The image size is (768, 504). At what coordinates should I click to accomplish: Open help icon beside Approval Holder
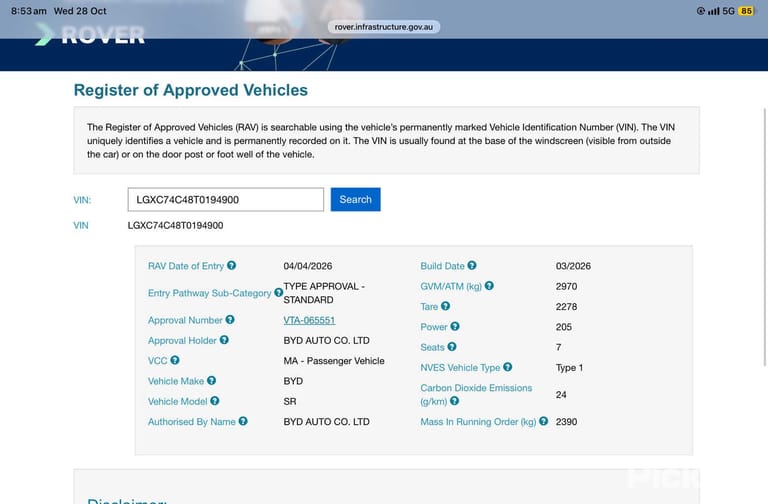(224, 340)
